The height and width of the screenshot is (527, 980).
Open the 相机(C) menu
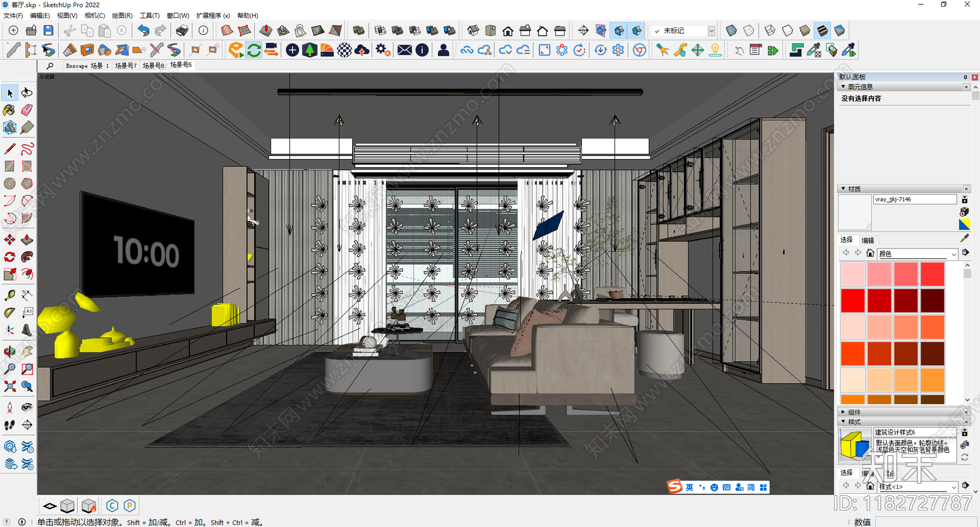pos(94,15)
